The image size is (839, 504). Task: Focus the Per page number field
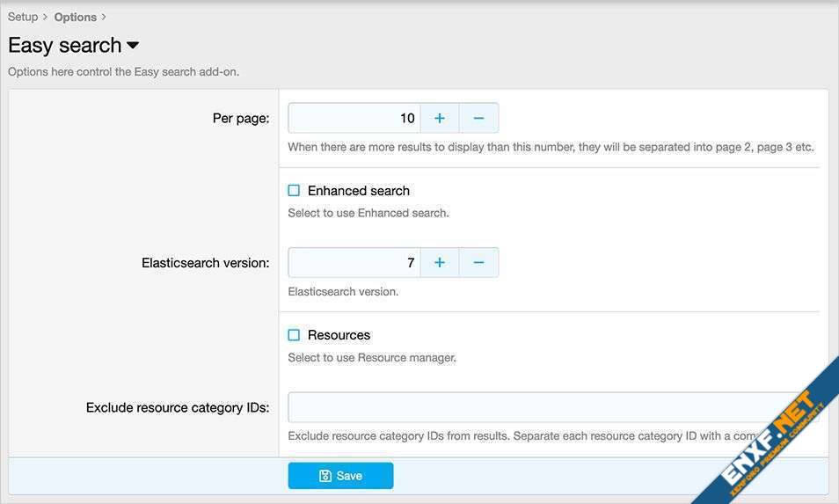(x=354, y=118)
